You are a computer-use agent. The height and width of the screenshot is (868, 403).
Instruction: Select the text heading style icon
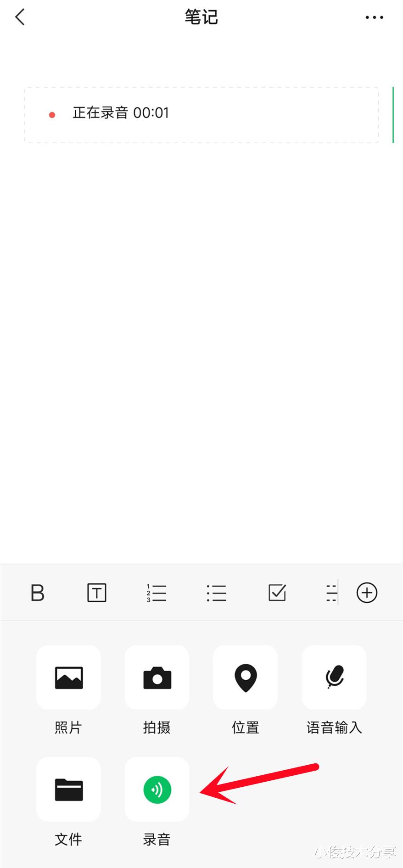click(x=97, y=593)
